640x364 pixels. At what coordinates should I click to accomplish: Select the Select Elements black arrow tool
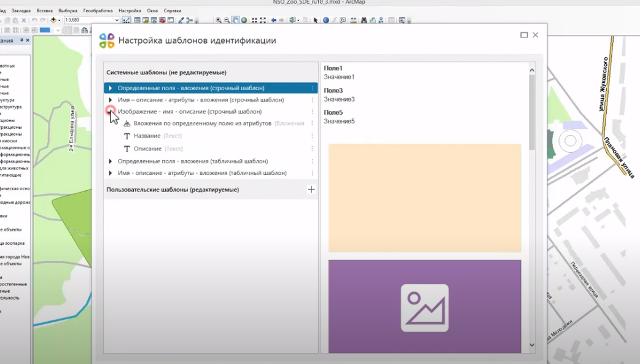pyautogui.click(x=316, y=20)
